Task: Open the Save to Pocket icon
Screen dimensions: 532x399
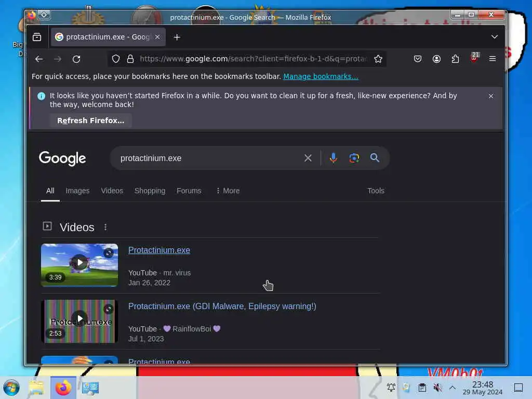Action: point(418,59)
